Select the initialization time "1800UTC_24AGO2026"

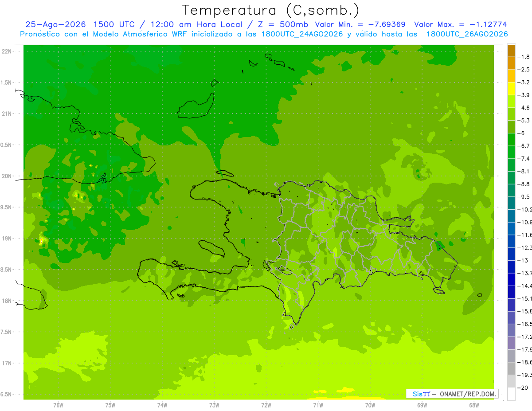click(x=301, y=34)
